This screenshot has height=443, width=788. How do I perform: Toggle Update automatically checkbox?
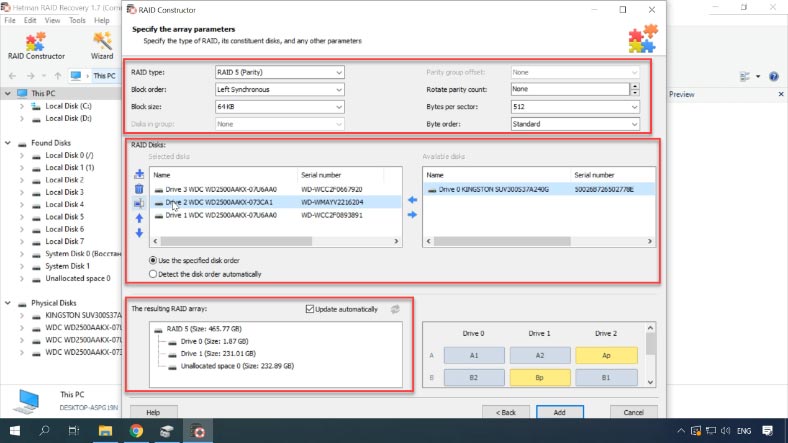pyautogui.click(x=310, y=309)
